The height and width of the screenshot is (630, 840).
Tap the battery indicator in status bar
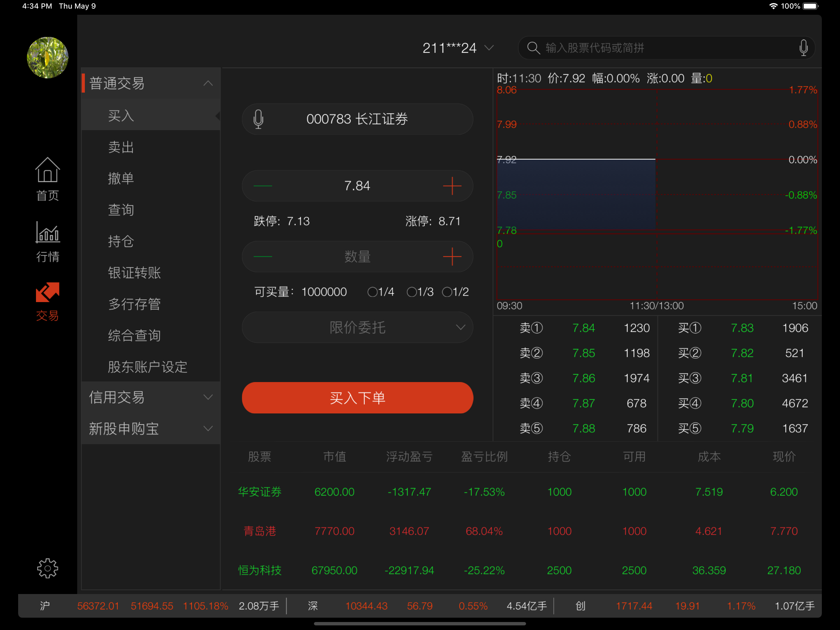coord(811,6)
